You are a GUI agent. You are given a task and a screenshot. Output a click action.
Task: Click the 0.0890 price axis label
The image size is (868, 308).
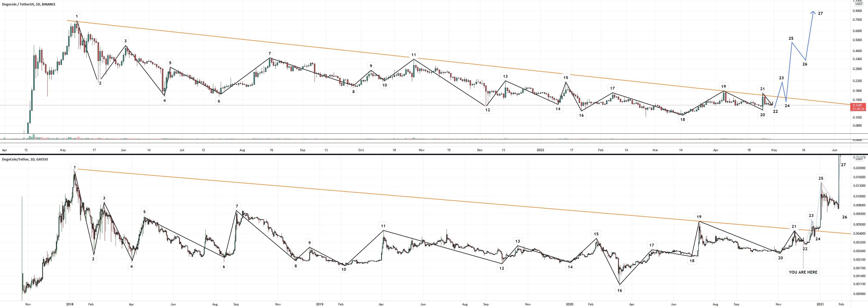pyautogui.click(x=857, y=126)
